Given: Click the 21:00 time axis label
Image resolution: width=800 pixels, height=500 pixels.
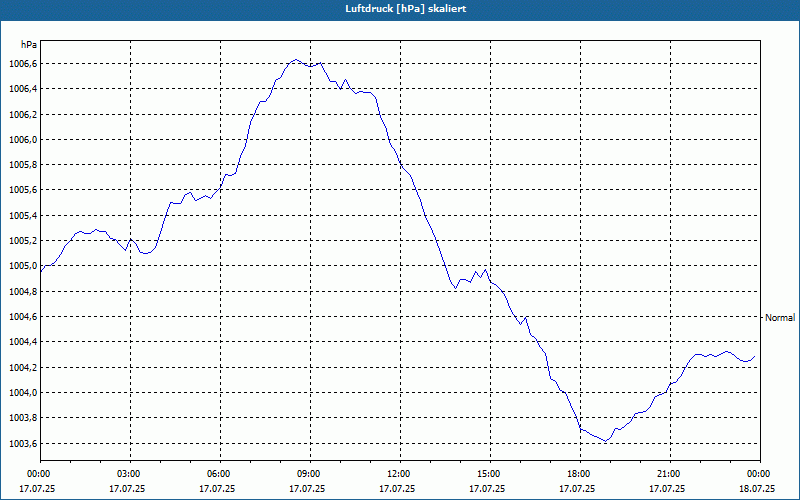Looking at the screenshot, I should click(x=670, y=474).
